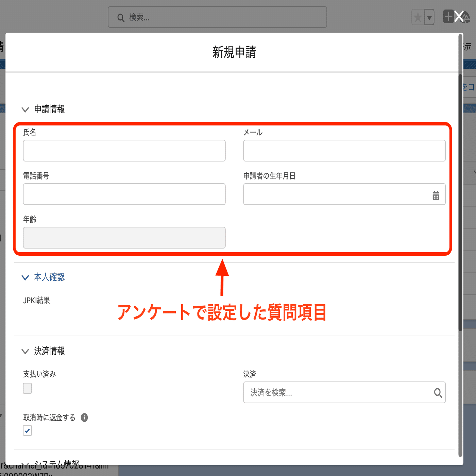
Task: Close the 新規申請 dialog
Action: pyautogui.click(x=459, y=16)
